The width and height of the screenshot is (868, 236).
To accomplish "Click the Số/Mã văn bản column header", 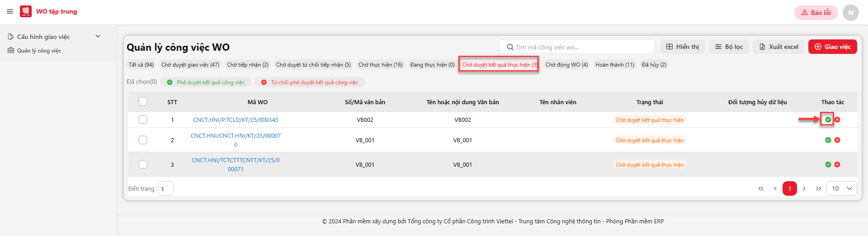I will coord(365,102).
